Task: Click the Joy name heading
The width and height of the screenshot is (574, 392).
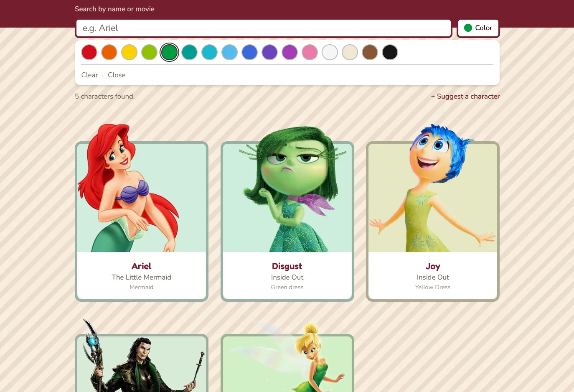Action: pos(433,267)
